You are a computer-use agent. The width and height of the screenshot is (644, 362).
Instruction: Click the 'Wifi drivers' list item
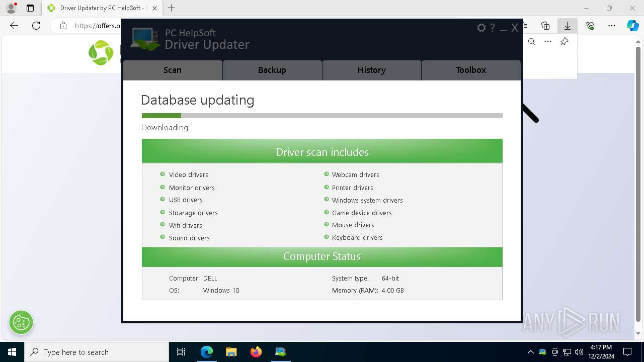click(x=185, y=225)
